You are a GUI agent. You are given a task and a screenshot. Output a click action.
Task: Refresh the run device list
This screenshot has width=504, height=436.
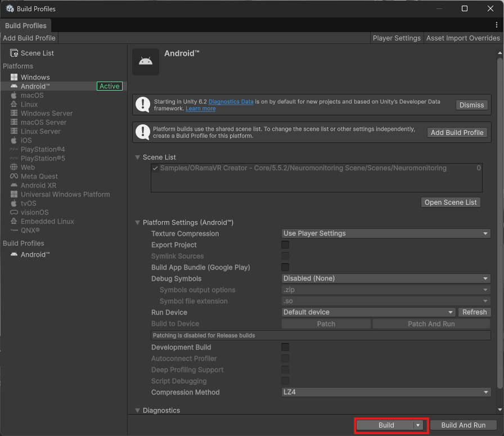point(474,312)
